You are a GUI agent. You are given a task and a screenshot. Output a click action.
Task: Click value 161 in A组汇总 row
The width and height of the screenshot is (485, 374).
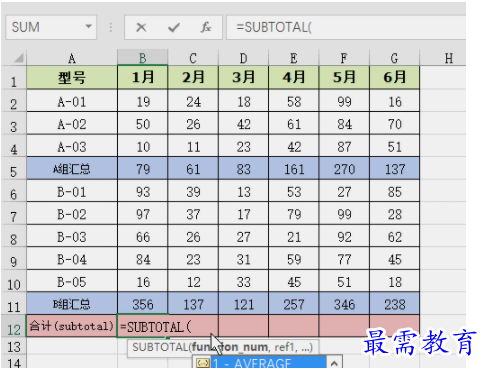click(294, 169)
